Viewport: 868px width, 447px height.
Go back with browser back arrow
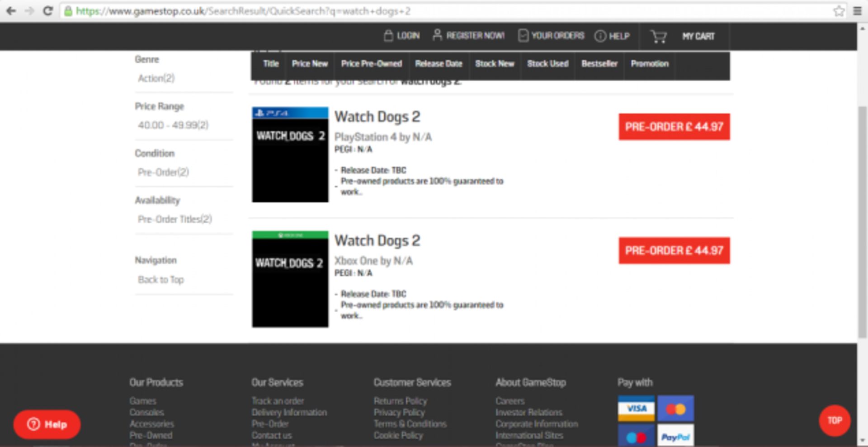point(11,11)
